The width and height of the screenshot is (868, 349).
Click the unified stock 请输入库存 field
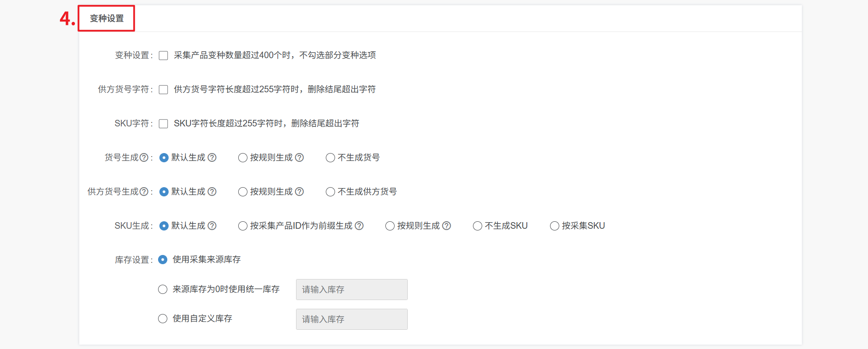point(352,290)
